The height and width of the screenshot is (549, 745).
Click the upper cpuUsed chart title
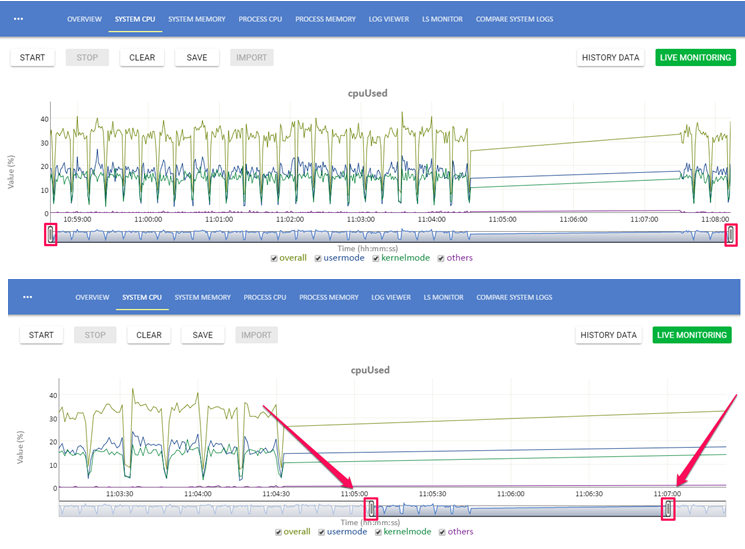coord(368,93)
